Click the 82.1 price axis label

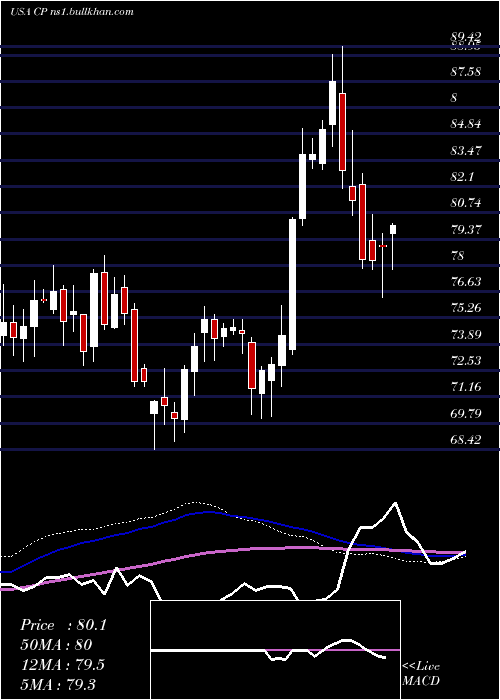[462, 177]
